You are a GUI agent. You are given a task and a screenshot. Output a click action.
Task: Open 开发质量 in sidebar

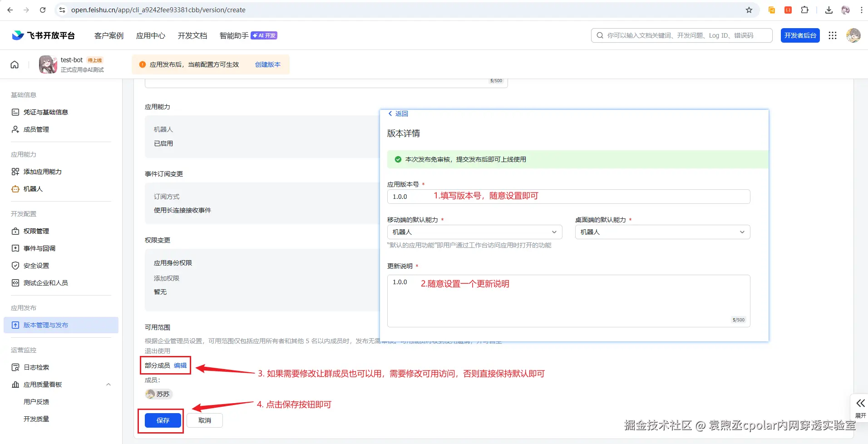[36, 419]
